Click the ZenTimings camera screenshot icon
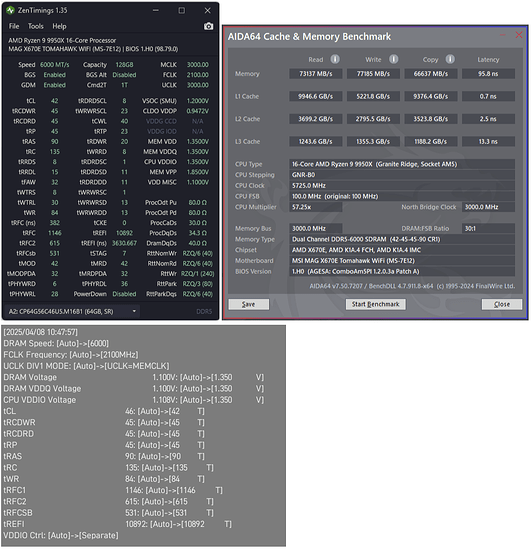 click(208, 26)
